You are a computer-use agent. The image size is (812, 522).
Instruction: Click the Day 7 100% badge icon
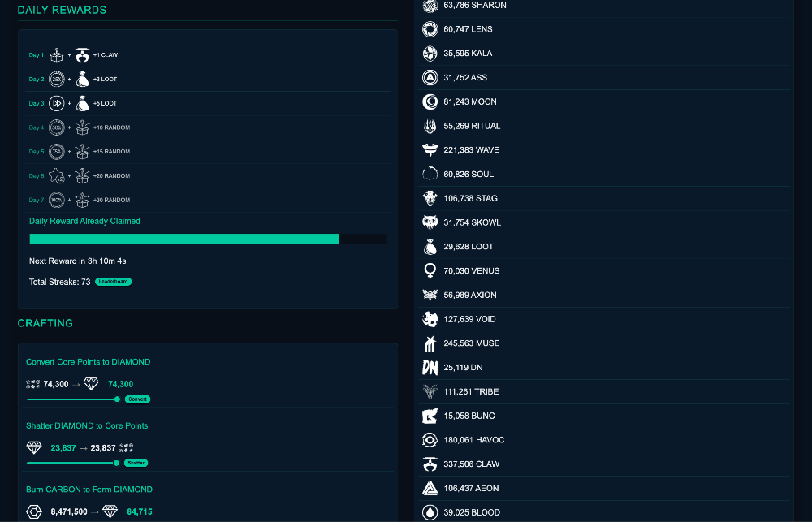tap(57, 200)
